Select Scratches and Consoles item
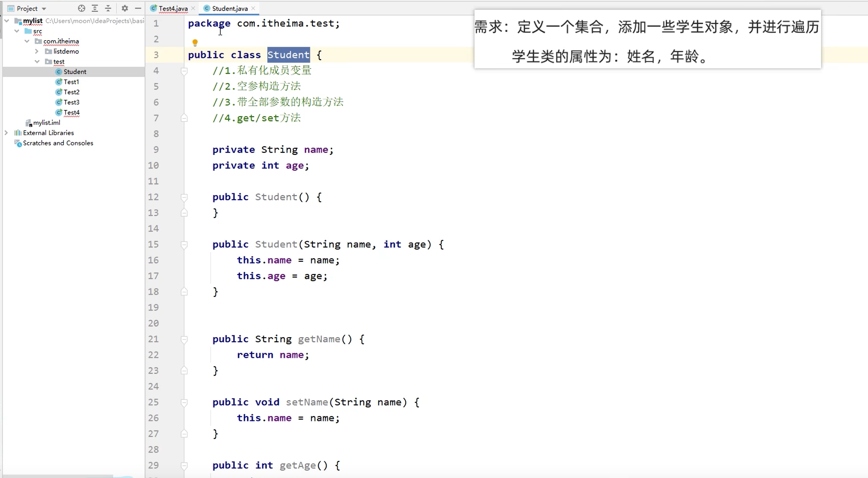868x478 pixels. (x=58, y=143)
